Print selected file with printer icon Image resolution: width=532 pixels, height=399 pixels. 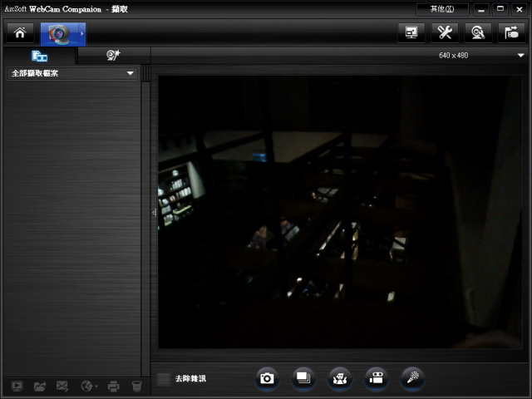(113, 386)
